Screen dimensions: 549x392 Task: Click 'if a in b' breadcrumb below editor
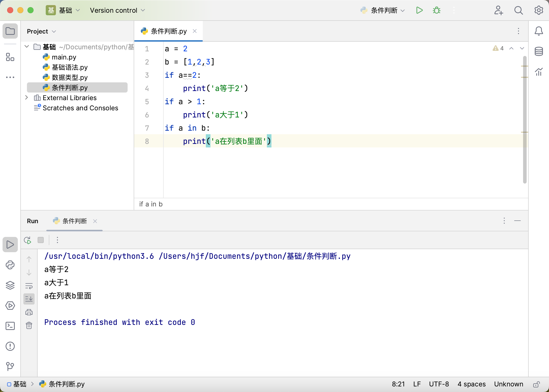pos(151,204)
